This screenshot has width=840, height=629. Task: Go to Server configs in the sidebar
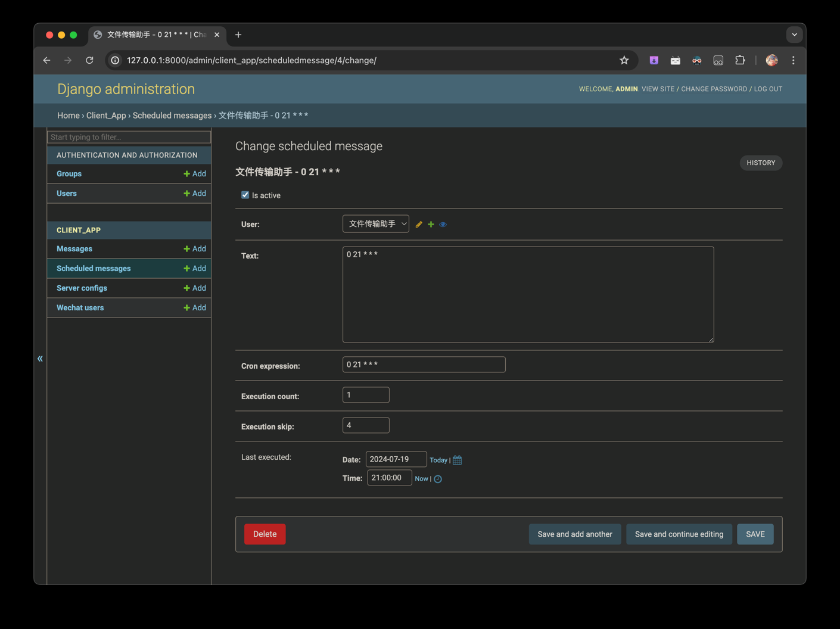click(x=82, y=288)
